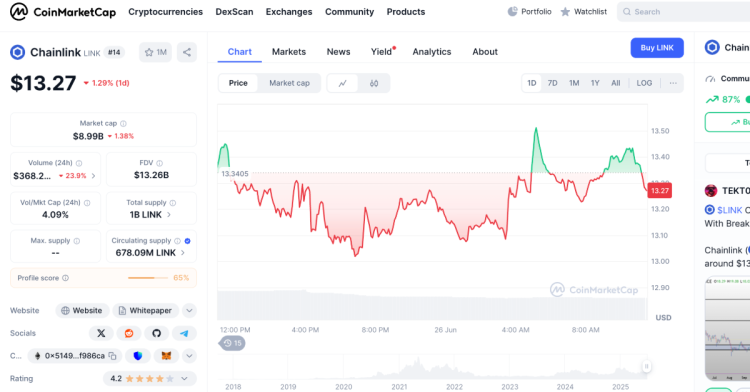The width and height of the screenshot is (750, 392).
Task: Click the timeline range slider handle
Action: point(646,367)
